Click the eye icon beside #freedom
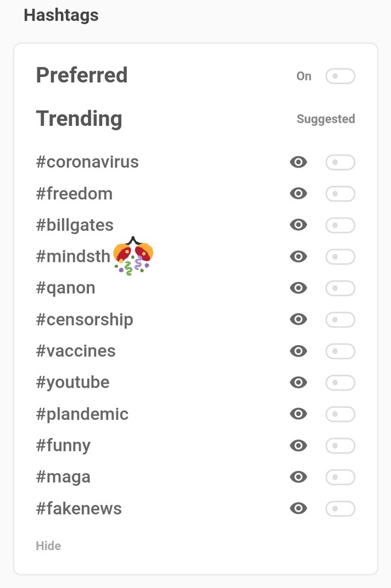Image resolution: width=391 pixels, height=588 pixels. pos(299,194)
